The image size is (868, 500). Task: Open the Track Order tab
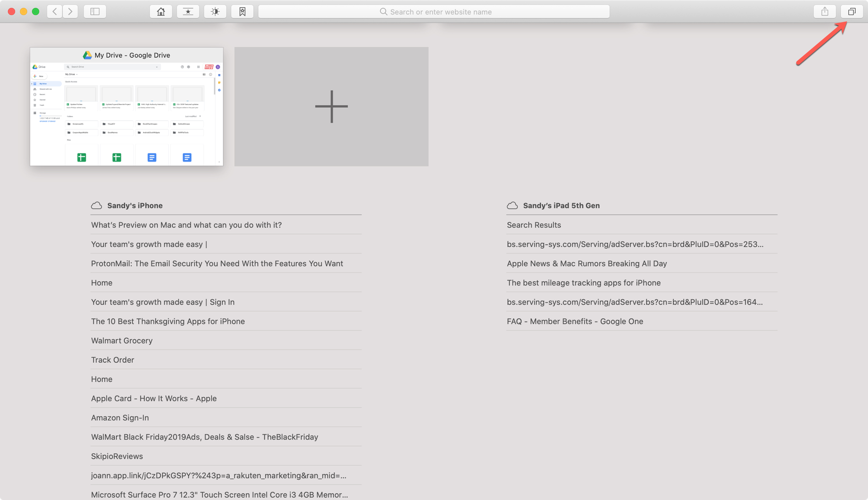pyautogui.click(x=226, y=360)
